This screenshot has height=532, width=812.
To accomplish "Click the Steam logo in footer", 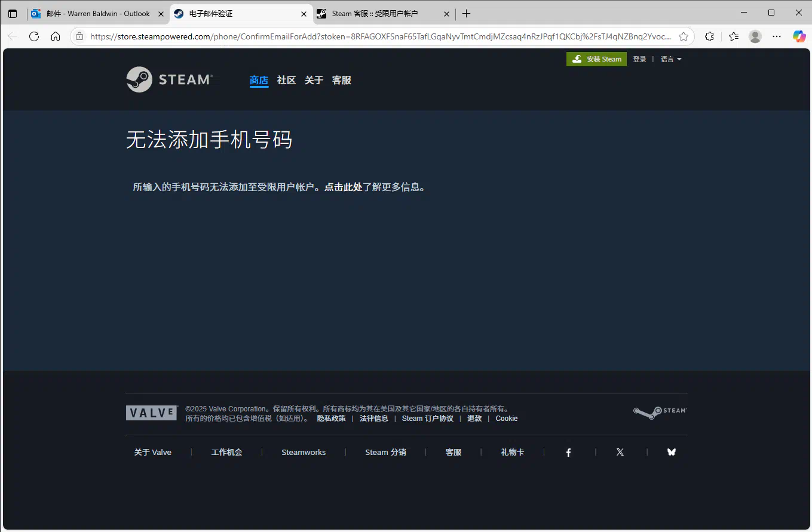I will point(660,413).
